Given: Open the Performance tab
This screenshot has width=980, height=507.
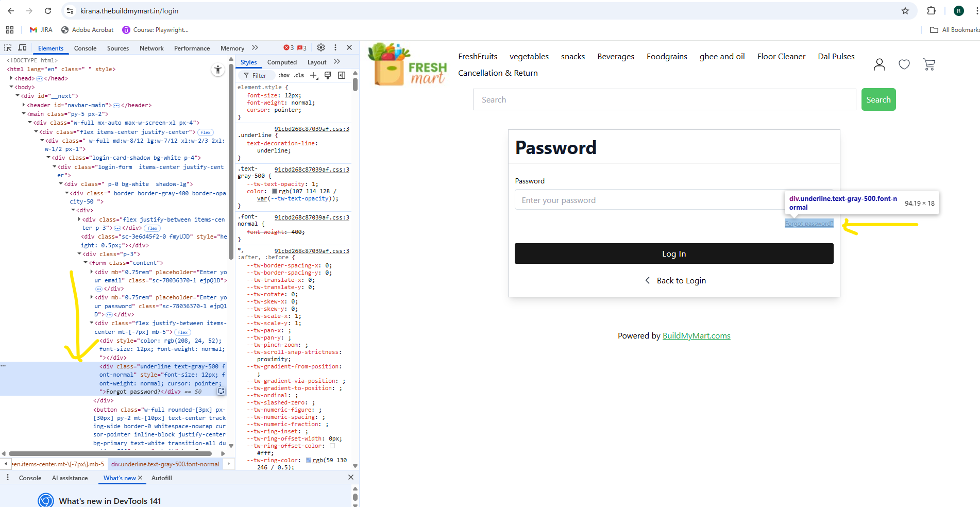Looking at the screenshot, I should click(x=192, y=48).
